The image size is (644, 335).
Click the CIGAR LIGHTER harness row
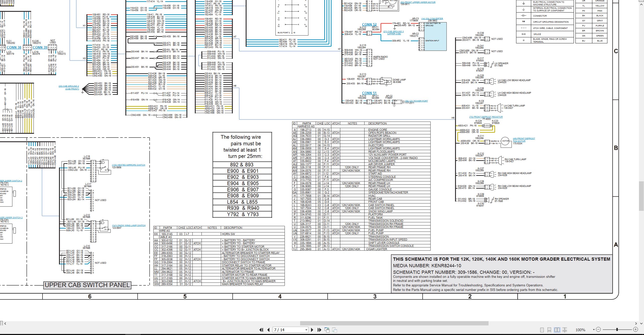pyautogui.click(x=361, y=249)
